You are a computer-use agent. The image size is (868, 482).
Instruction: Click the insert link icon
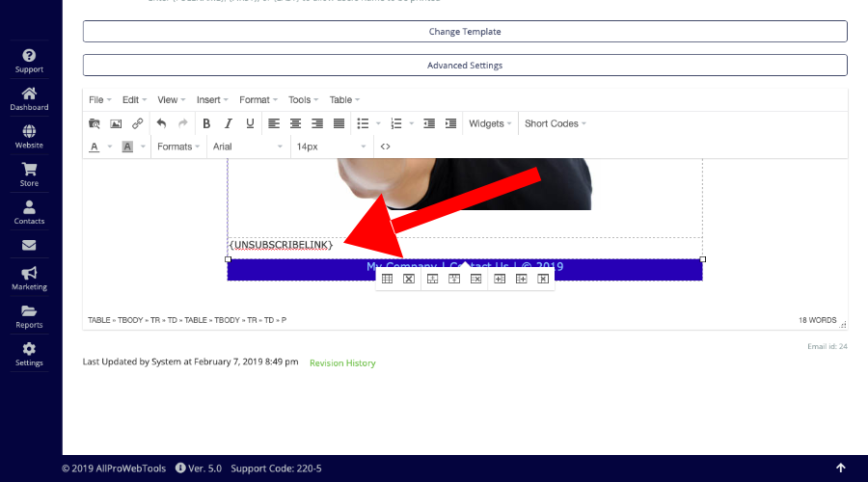tap(137, 123)
